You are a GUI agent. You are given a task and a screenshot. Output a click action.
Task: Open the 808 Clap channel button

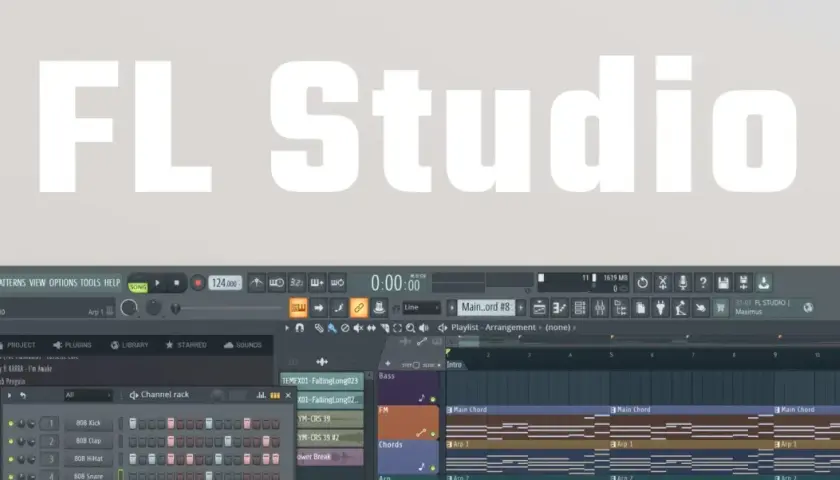point(88,441)
